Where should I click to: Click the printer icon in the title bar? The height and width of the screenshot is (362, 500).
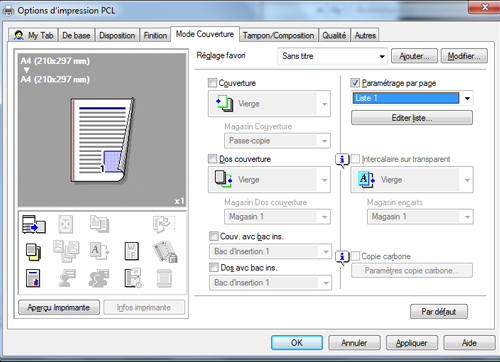coord(8,11)
